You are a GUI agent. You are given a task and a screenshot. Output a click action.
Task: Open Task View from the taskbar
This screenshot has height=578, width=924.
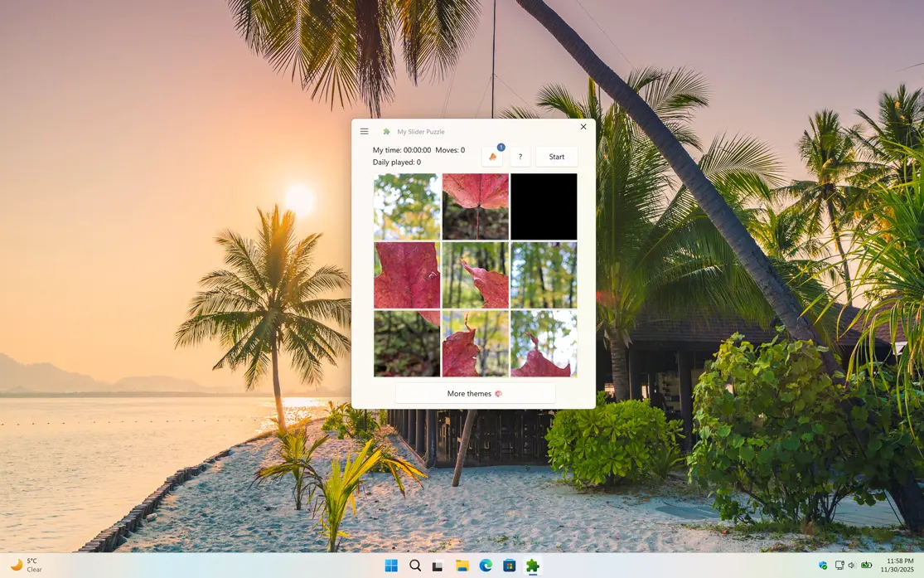click(x=438, y=566)
